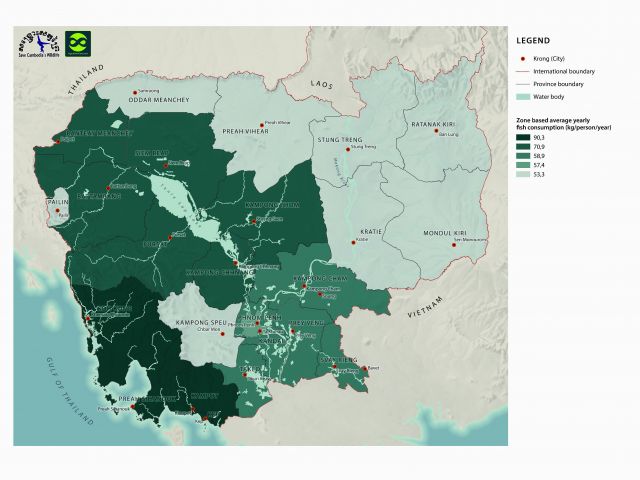Screen dimensions: 640x480
Task: Click the green infinity-symbol logo
Action: tap(78, 44)
